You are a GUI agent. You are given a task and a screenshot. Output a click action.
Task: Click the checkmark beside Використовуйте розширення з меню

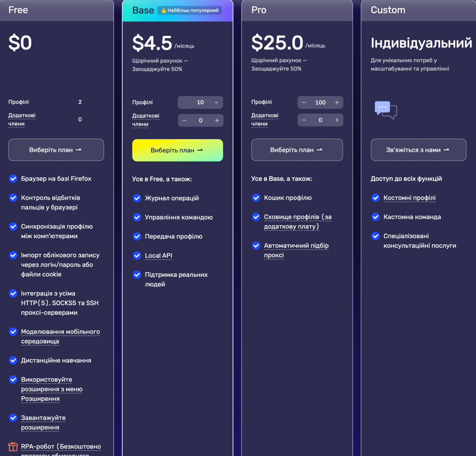[13, 379]
